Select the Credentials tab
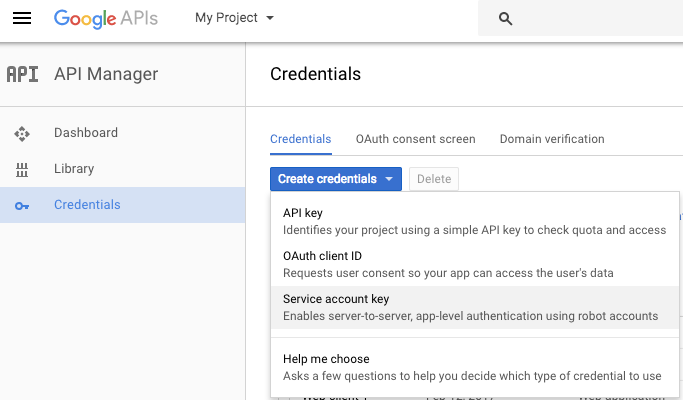683x400 pixels. 301,139
